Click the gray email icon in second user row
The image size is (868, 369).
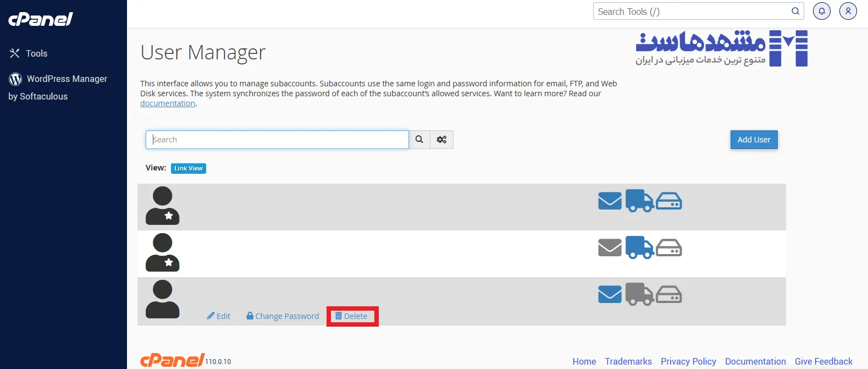(x=610, y=248)
